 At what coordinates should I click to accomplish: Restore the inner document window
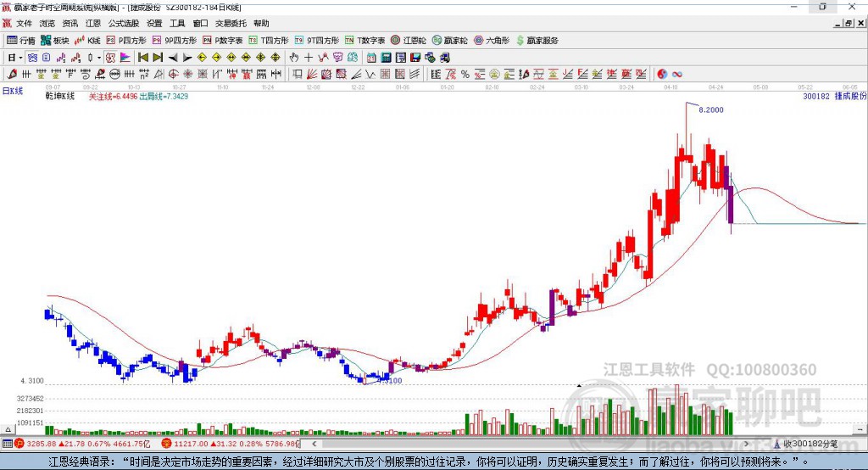point(849,23)
